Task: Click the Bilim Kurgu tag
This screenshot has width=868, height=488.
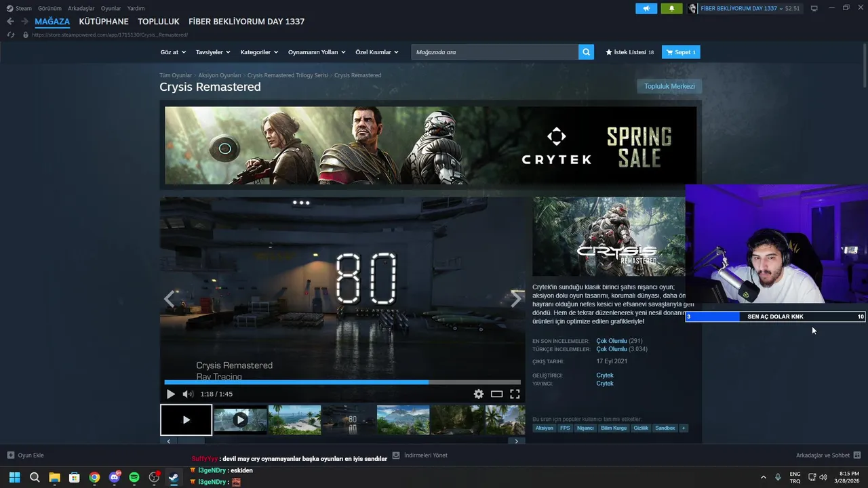Action: (x=614, y=428)
